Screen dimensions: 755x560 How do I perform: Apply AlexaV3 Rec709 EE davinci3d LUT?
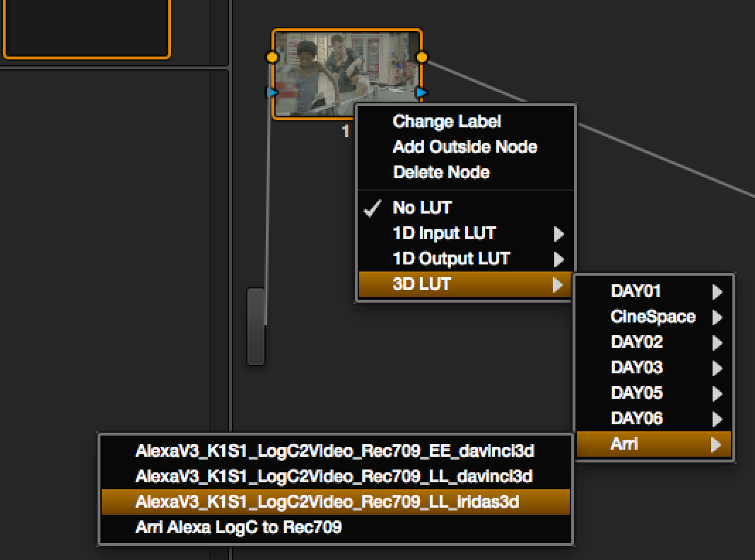pyautogui.click(x=334, y=450)
